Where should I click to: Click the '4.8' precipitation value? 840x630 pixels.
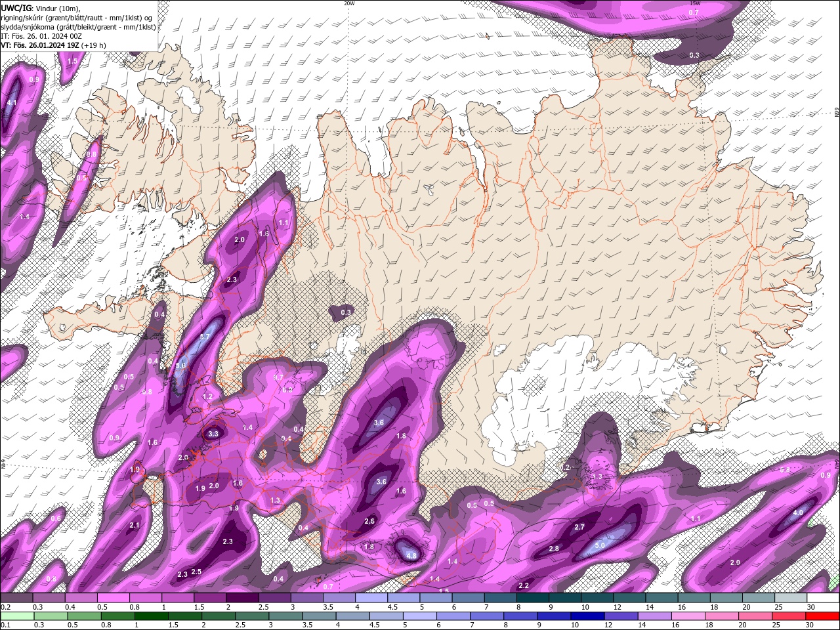pos(411,556)
